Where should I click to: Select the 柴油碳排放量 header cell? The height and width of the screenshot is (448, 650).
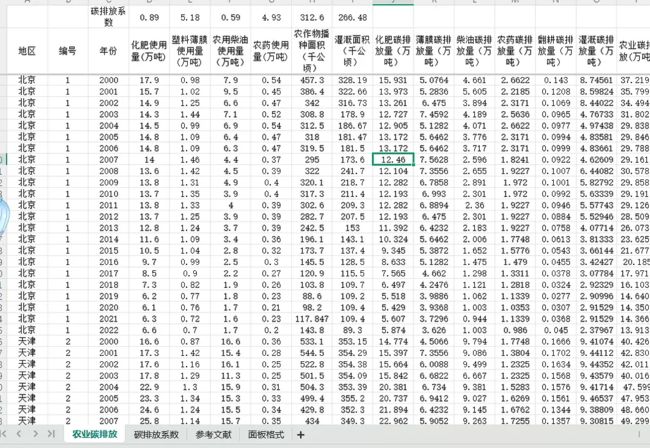(474, 51)
